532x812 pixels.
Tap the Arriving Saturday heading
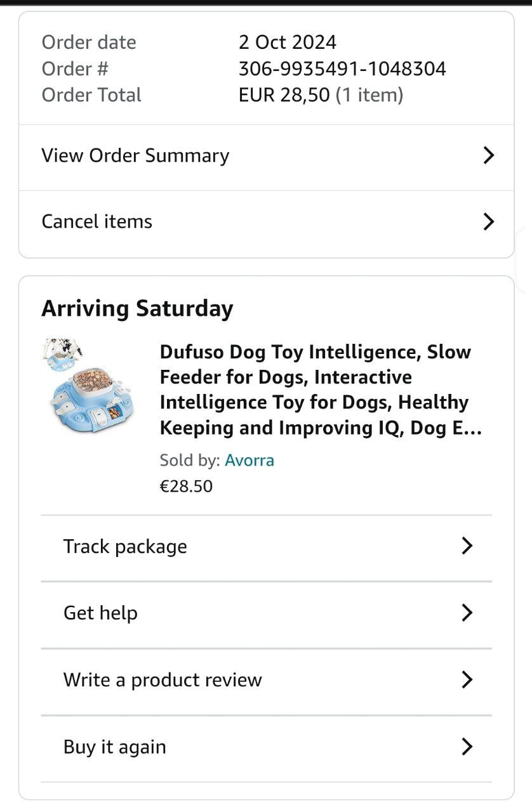pyautogui.click(x=137, y=309)
